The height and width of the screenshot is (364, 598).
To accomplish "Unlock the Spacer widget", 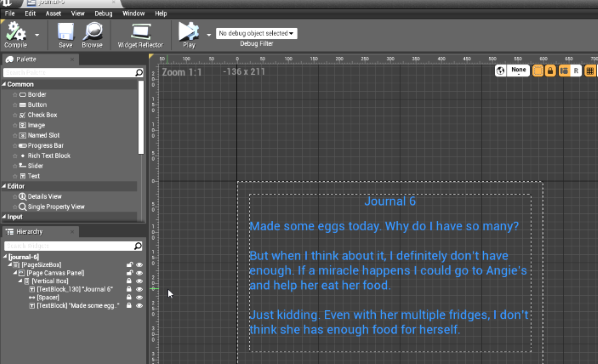I will click(x=129, y=298).
